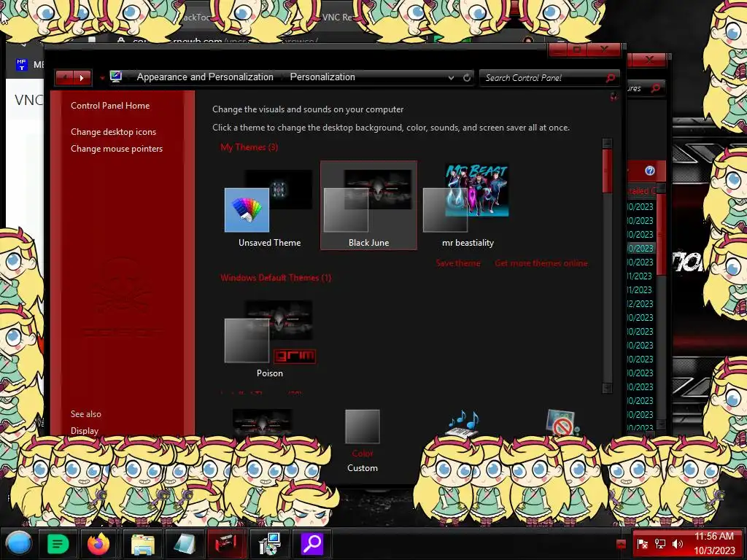
Task: Open the Screen Saver icon
Action: (x=562, y=423)
